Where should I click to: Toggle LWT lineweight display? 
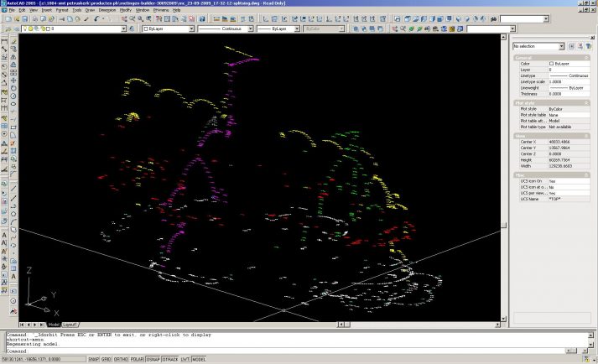point(185,359)
